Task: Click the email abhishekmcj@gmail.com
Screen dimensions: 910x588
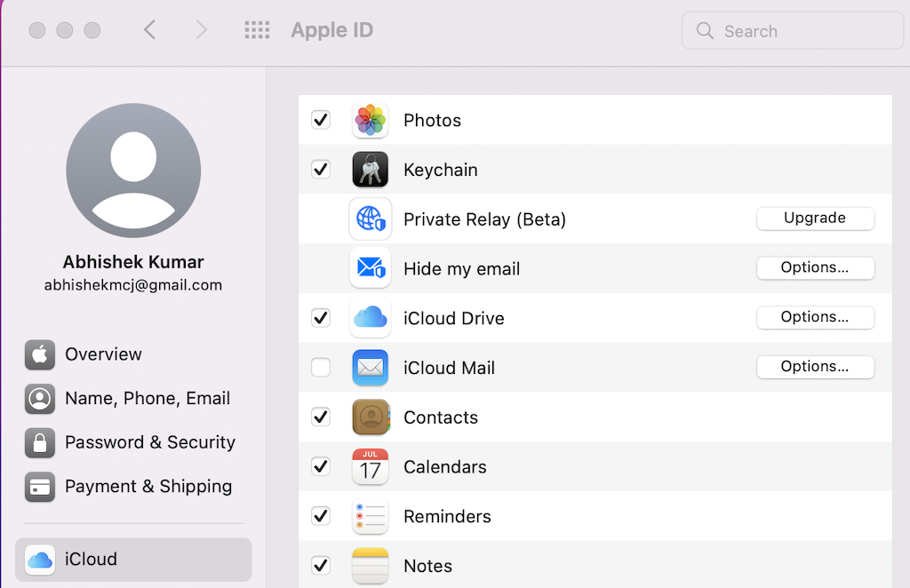Action: tap(133, 285)
